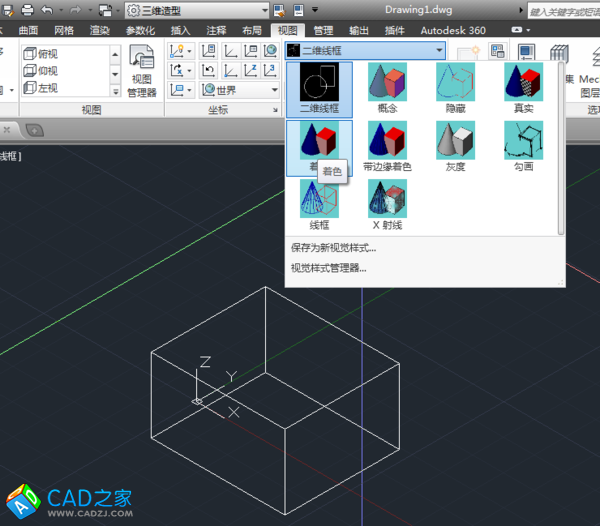This screenshot has height=526, width=600.
Task: Switch to the 管理 ribbon tab
Action: coord(323,30)
